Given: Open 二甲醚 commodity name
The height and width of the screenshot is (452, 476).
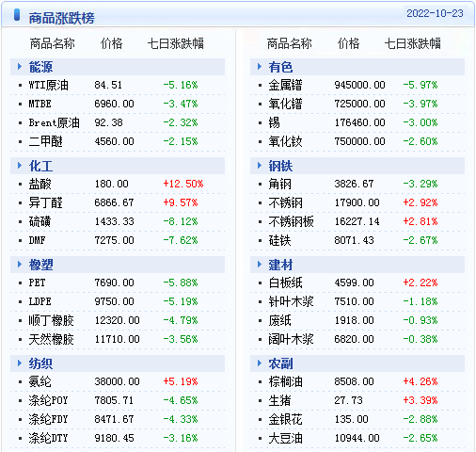Looking at the screenshot, I should click(x=45, y=141).
